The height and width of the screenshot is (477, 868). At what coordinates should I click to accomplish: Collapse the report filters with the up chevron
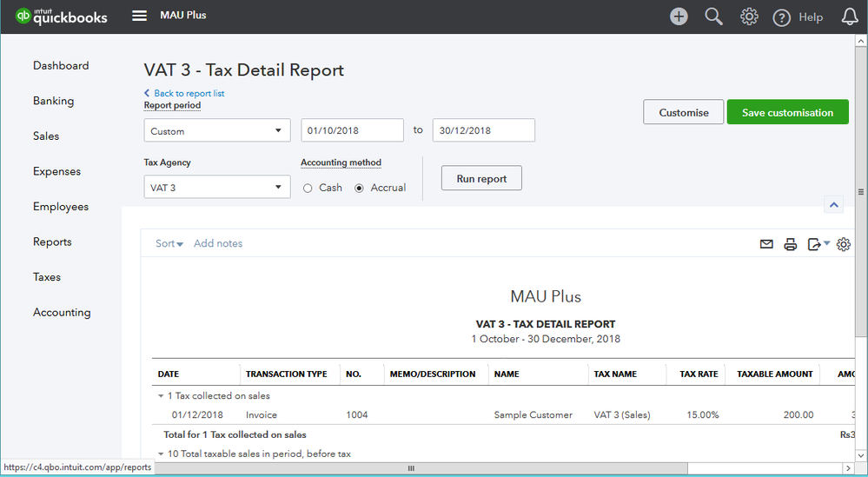(833, 205)
